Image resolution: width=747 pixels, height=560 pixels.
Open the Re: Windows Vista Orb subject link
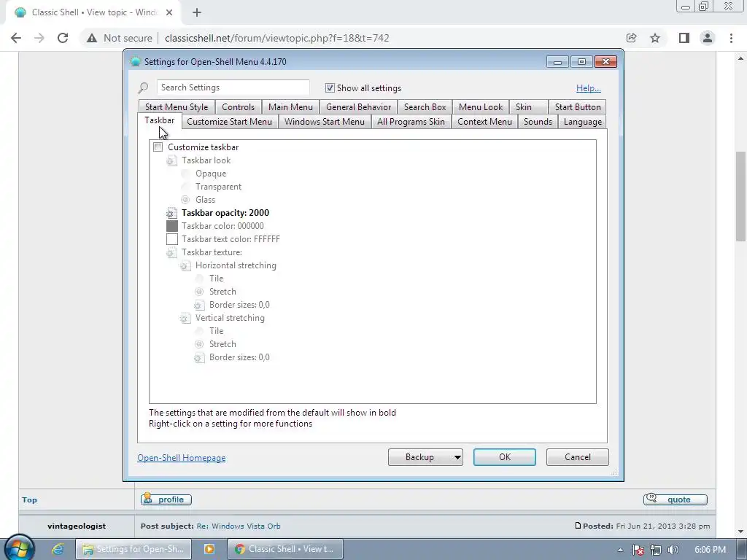239,526
